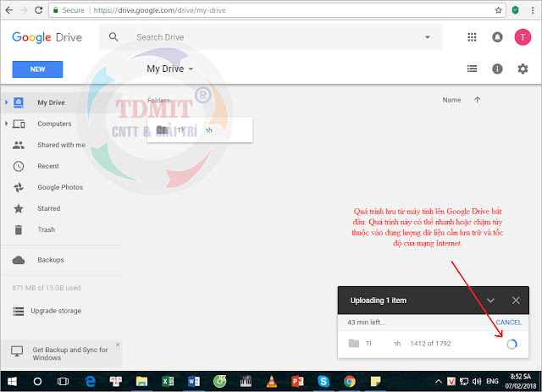Expand the My Drive tree node

6,102
